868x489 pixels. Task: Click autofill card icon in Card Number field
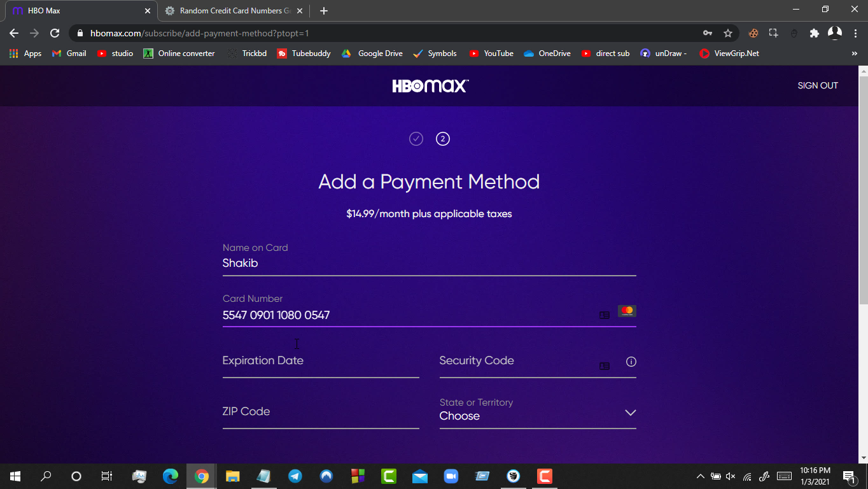605,315
